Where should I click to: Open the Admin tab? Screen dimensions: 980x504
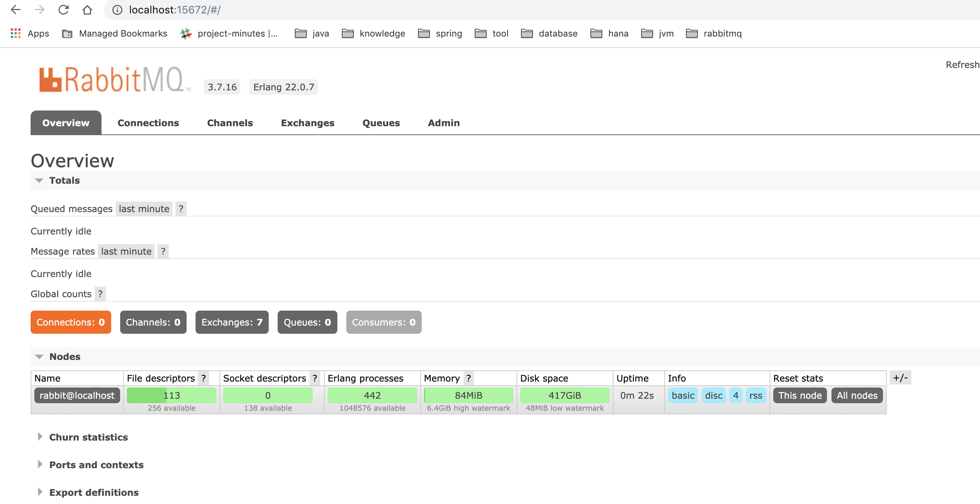coord(444,123)
